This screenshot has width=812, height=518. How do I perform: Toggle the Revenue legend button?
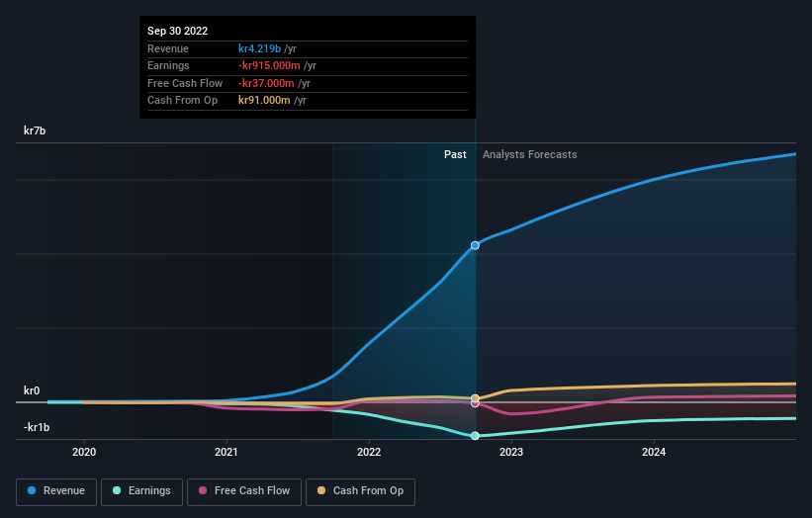[56, 491]
